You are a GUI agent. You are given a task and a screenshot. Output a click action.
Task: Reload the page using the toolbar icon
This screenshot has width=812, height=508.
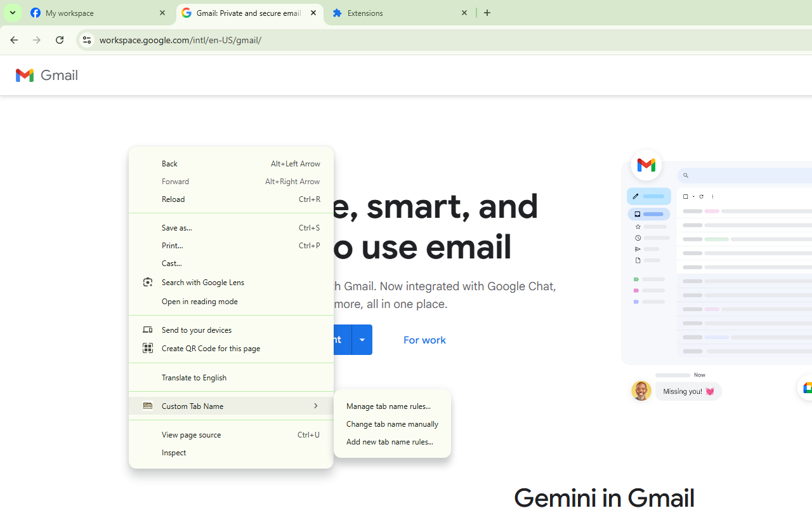pos(59,39)
